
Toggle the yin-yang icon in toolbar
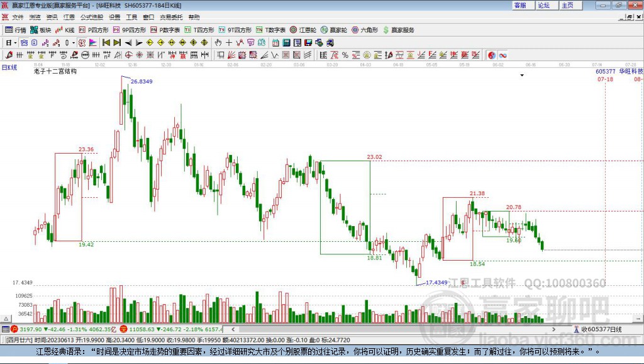[492, 55]
